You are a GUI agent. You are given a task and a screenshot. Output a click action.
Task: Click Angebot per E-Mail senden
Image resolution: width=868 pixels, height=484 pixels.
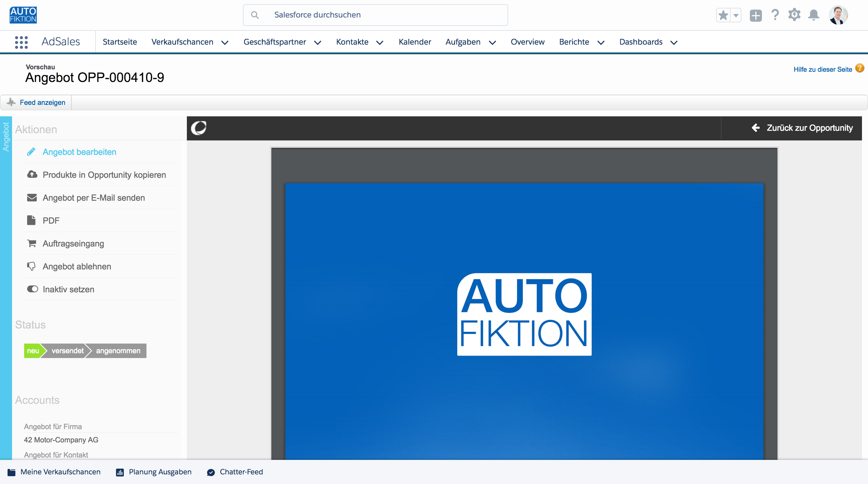(x=94, y=198)
